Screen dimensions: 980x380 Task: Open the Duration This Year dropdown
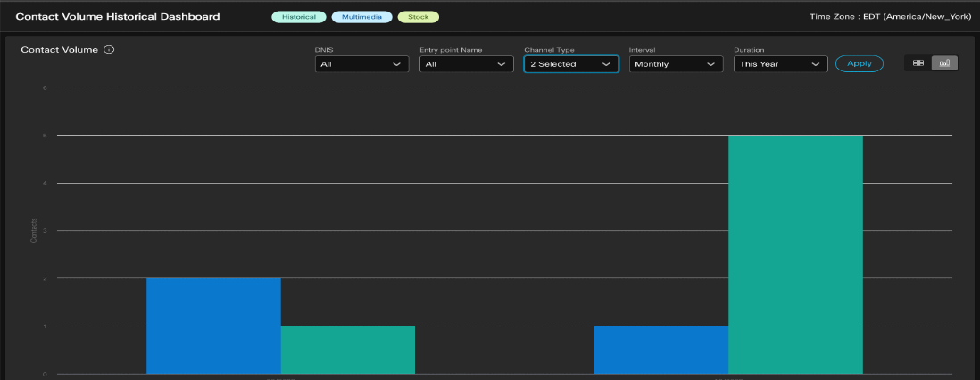780,64
